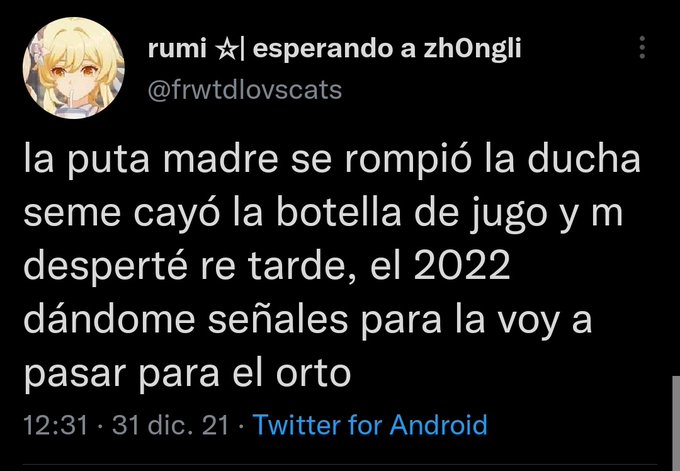Image resolution: width=680 pixels, height=471 pixels.
Task: Click the Twitter for Android source link
Action: (370, 425)
